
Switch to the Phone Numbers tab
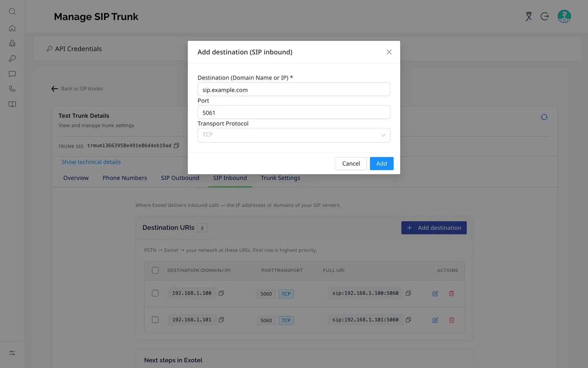(125, 178)
